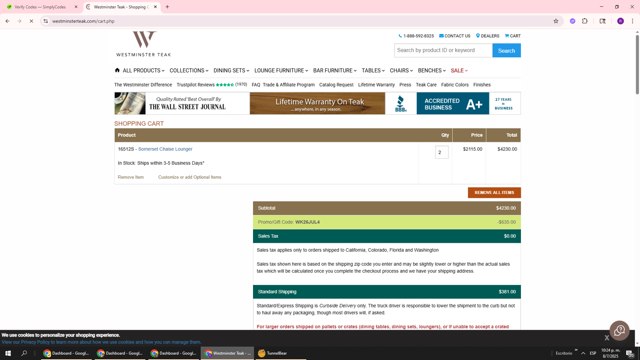Image resolution: width=640 pixels, height=360 pixels.
Task: Open the support chat bubble icon
Action: [x=619, y=331]
